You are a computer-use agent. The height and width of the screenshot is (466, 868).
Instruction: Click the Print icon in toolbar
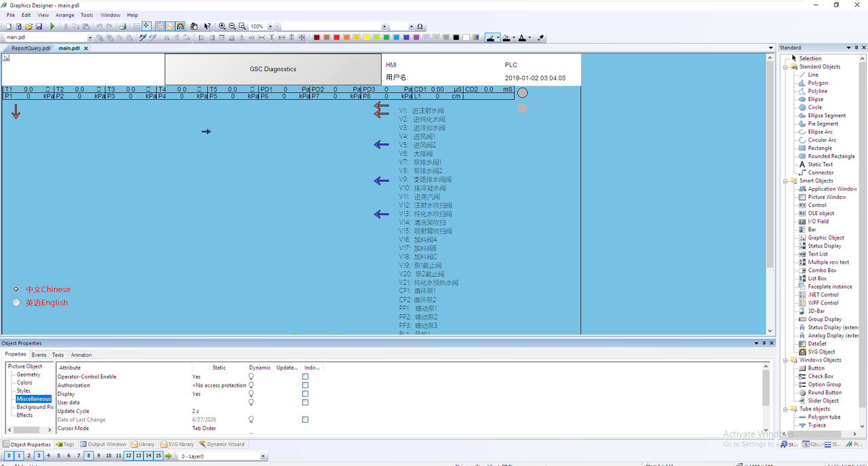123,26
